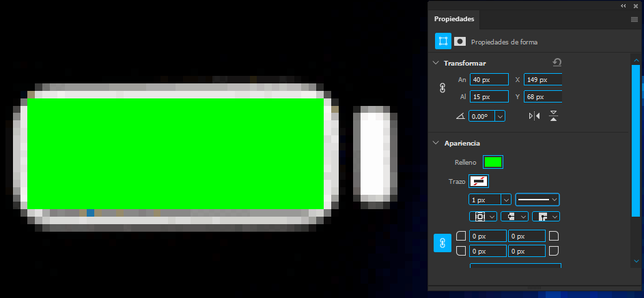Flip the shape horizontally
Viewport: 644px width, 298px height.
(534, 116)
